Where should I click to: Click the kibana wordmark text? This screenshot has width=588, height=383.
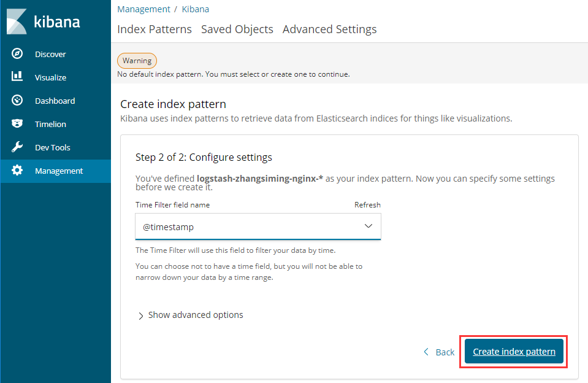(x=57, y=21)
